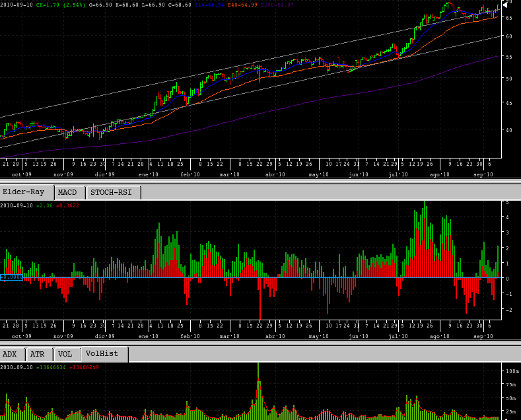
Task: Open the ATR indicator tab
Action: 40,354
